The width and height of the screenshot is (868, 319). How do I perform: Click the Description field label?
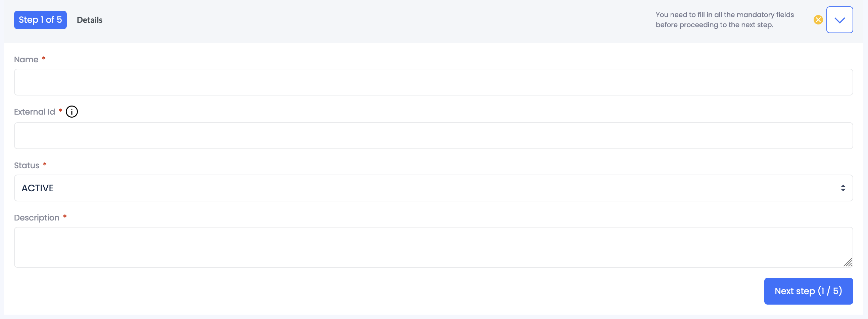[37, 218]
